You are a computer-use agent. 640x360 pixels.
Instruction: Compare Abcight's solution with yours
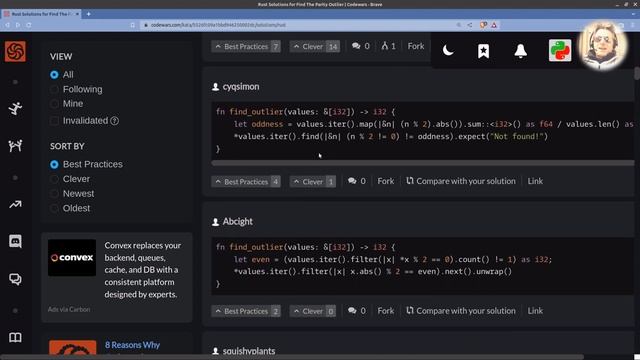coord(461,311)
